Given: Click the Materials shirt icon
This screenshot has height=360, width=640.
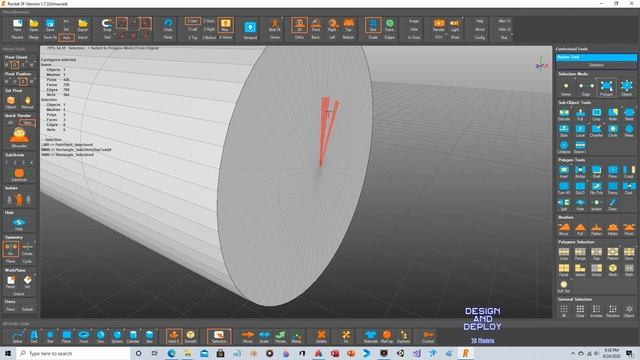Looking at the screenshot, I should coord(371,336).
